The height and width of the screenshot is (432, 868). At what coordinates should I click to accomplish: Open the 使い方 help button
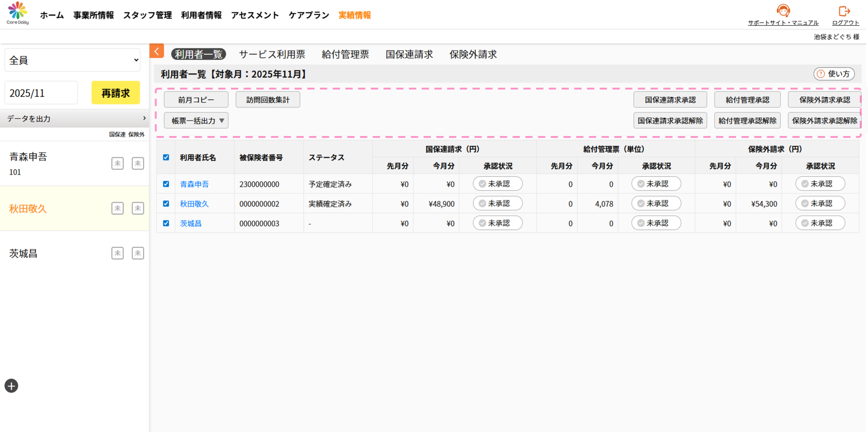coord(834,74)
